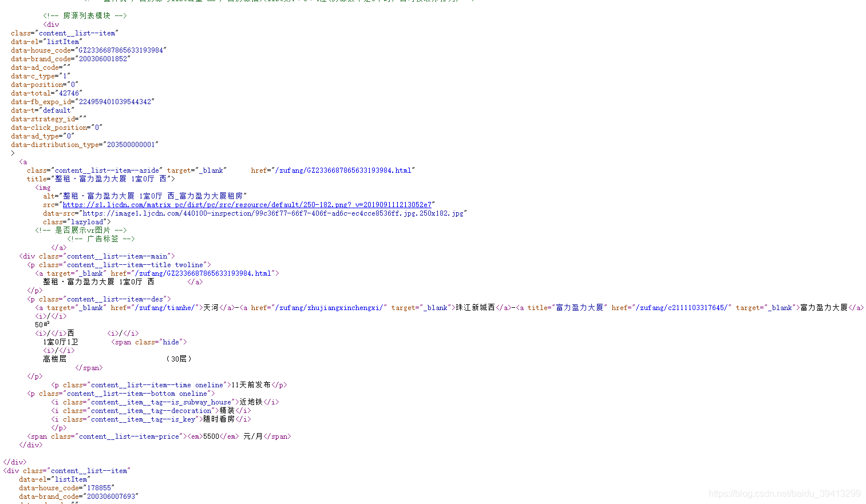Open the underlined s1.ljcdn.com src URL
Image resolution: width=866 pixels, height=504 pixels.
coord(247,205)
